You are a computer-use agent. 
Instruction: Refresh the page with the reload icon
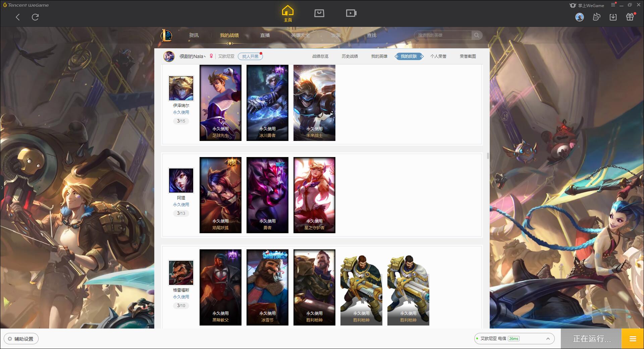point(35,17)
